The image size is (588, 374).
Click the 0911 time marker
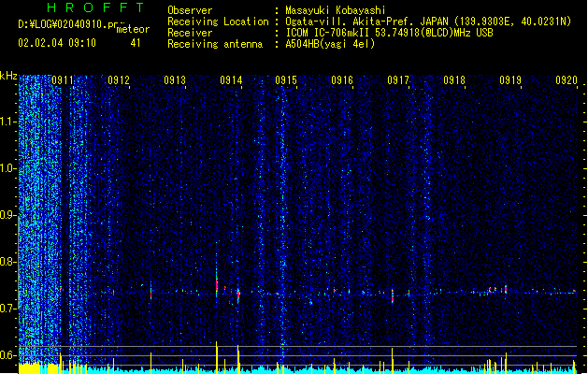(x=63, y=80)
